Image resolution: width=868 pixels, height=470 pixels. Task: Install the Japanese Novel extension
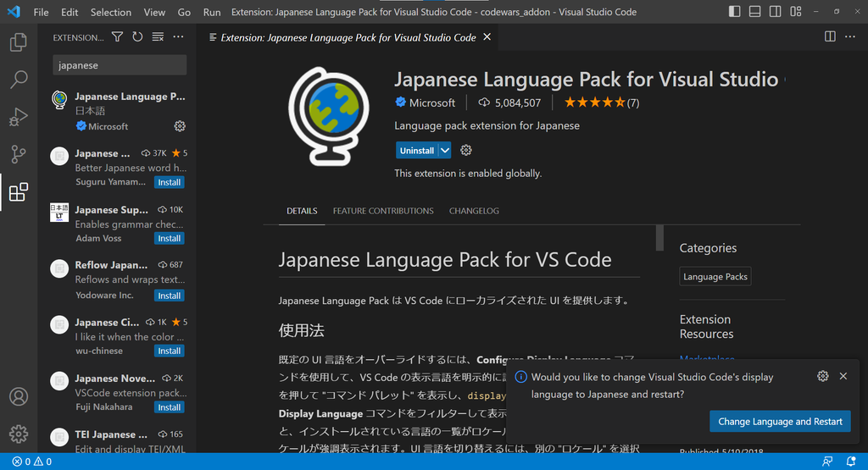(170, 407)
